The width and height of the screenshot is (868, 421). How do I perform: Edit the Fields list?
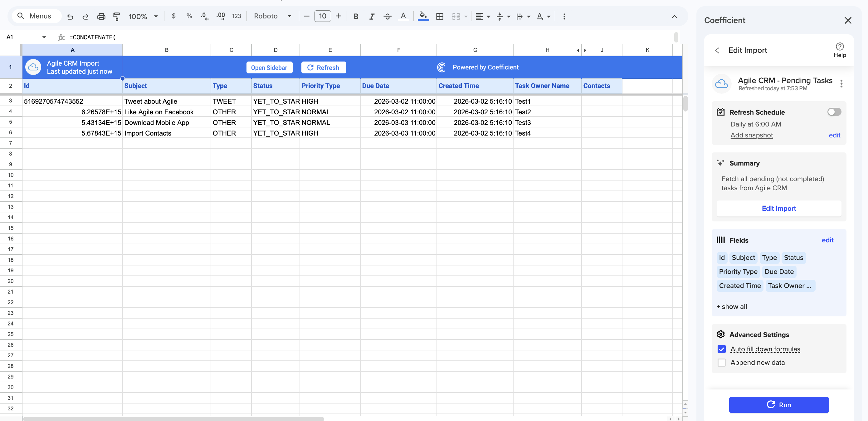tap(827, 240)
